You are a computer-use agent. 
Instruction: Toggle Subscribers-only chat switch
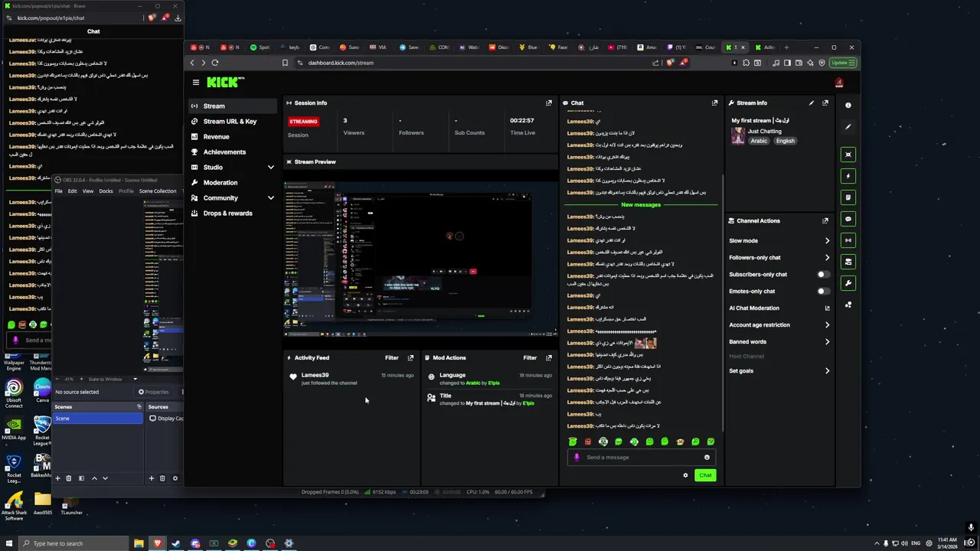[822, 274]
